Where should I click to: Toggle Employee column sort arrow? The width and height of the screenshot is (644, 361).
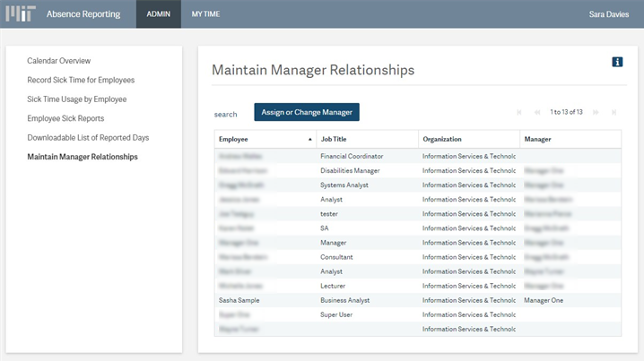pyautogui.click(x=310, y=140)
